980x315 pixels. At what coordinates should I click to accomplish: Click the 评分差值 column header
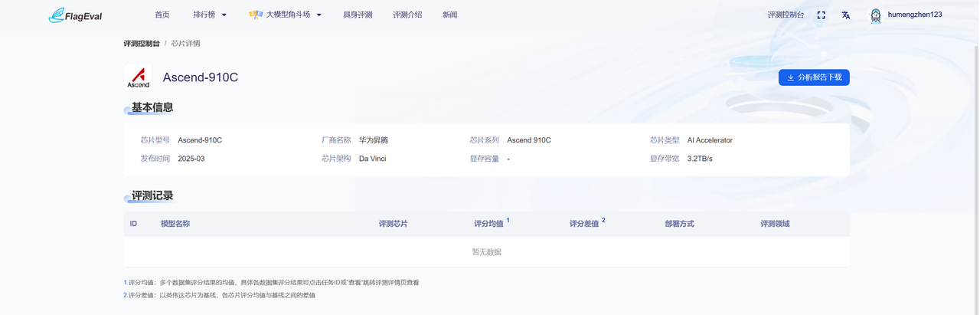coord(584,224)
